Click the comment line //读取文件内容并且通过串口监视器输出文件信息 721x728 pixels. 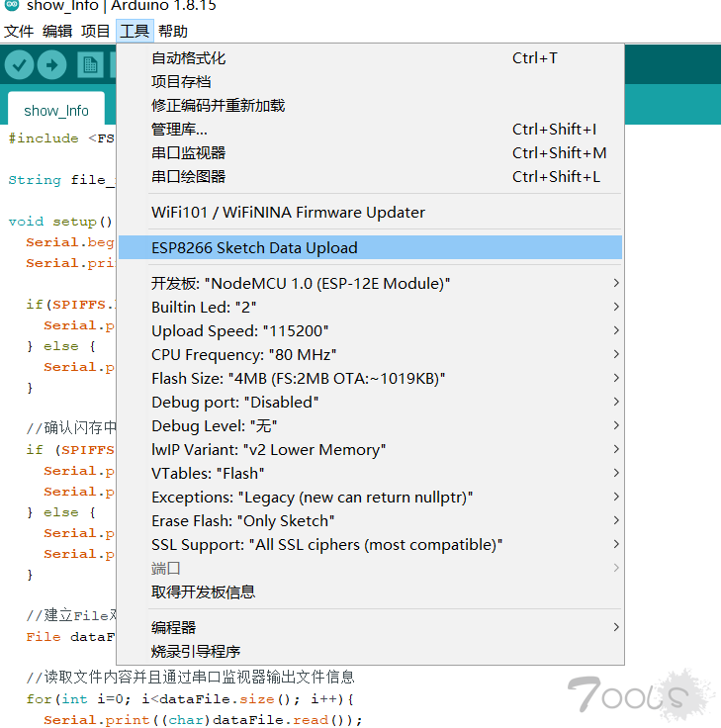(x=190, y=677)
